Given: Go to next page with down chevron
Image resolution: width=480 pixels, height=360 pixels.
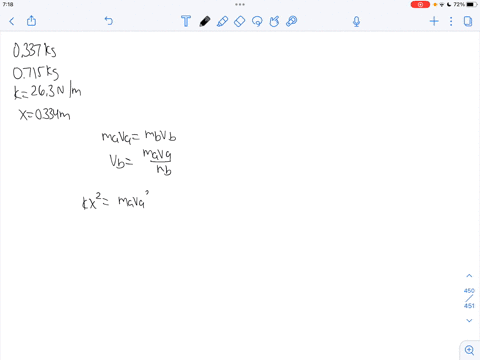Looking at the screenshot, I should click(469, 320).
